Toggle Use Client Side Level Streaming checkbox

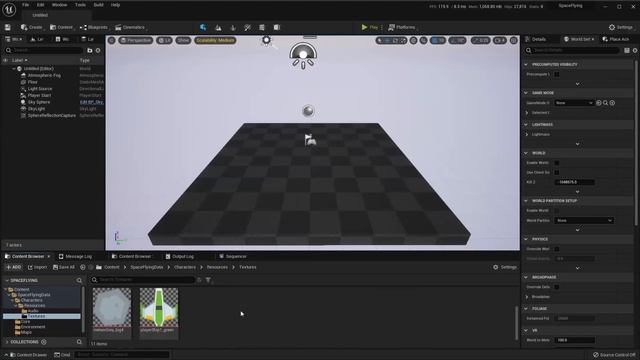click(557, 172)
